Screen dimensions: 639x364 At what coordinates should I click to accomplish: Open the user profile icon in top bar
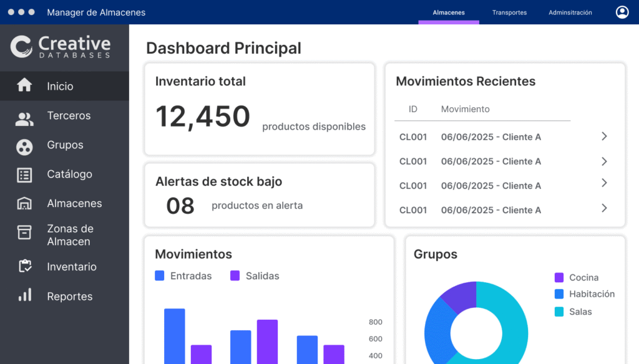point(622,12)
